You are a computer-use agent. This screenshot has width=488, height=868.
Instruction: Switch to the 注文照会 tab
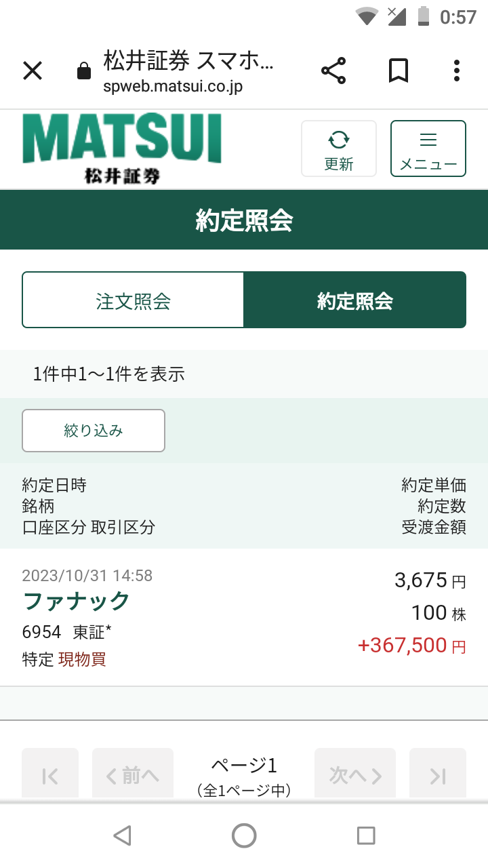(133, 300)
